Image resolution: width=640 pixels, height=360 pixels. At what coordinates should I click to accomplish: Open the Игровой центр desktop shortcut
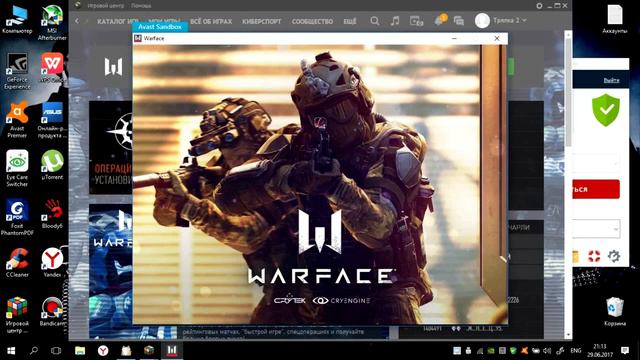pyautogui.click(x=17, y=315)
